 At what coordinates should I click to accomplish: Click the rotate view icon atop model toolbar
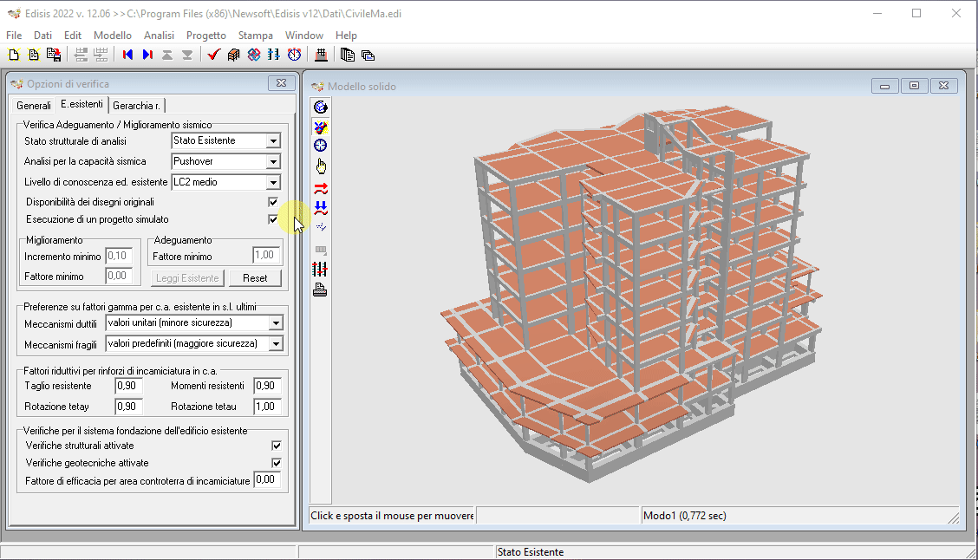pyautogui.click(x=321, y=107)
